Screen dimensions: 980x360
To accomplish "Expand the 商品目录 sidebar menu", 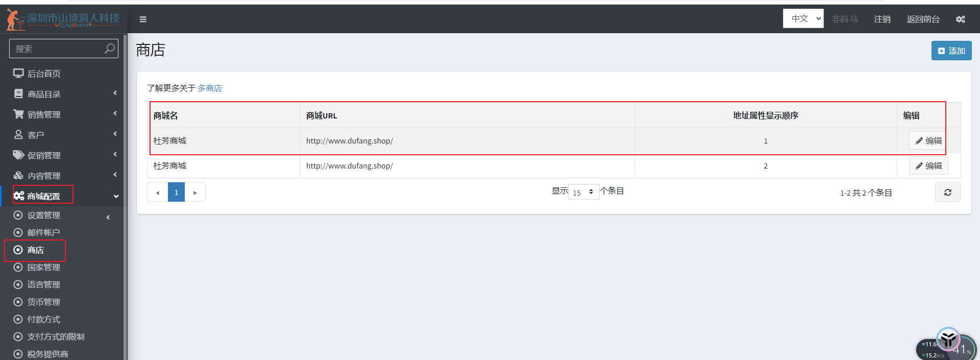I will [x=44, y=94].
